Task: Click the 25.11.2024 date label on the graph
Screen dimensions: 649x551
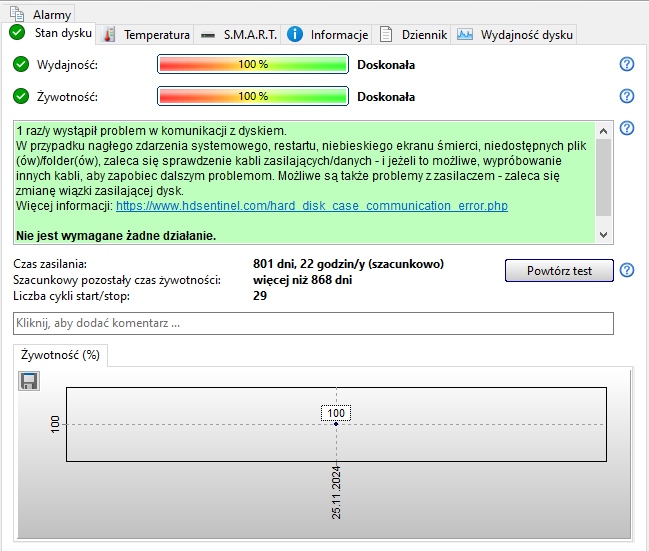Action: pos(336,492)
